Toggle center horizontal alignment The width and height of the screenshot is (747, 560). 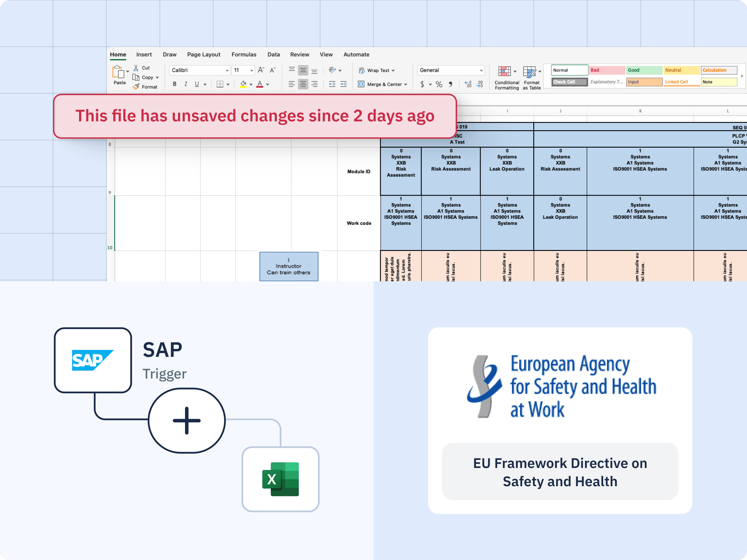(x=303, y=84)
